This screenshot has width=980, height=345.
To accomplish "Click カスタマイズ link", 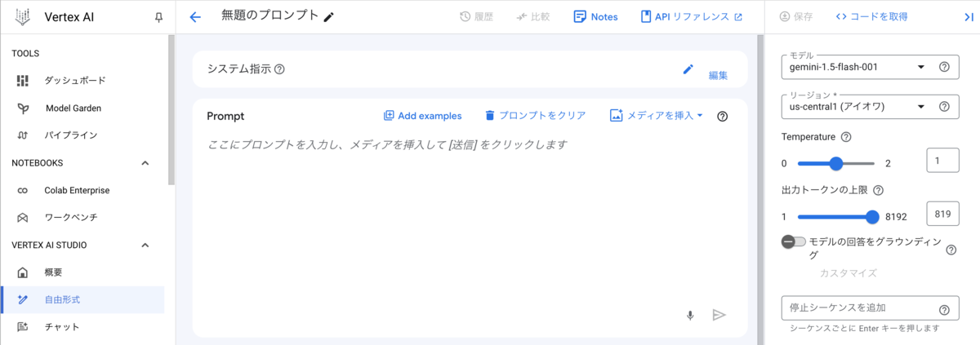I will 848,273.
